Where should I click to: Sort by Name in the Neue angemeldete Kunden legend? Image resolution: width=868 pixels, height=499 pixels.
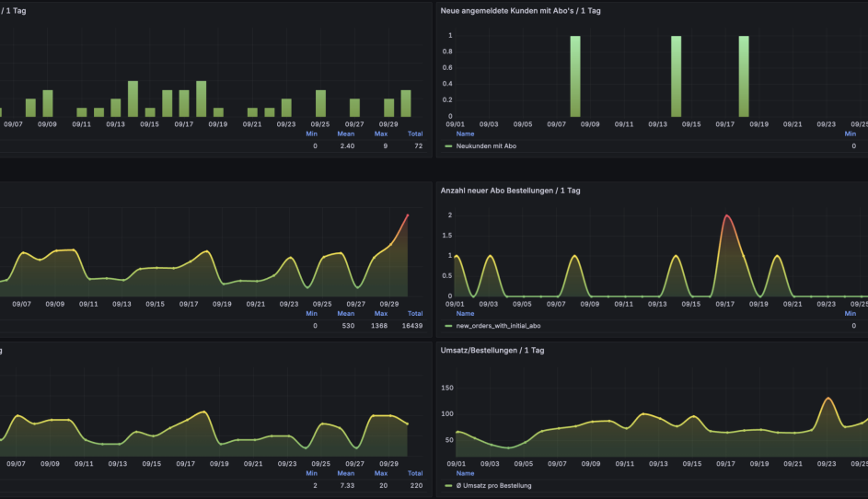(x=465, y=133)
